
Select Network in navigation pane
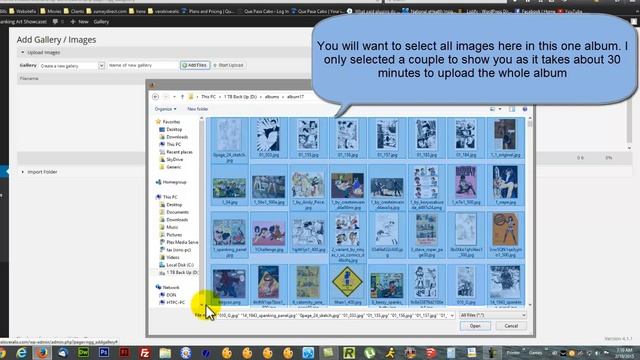pos(171,287)
